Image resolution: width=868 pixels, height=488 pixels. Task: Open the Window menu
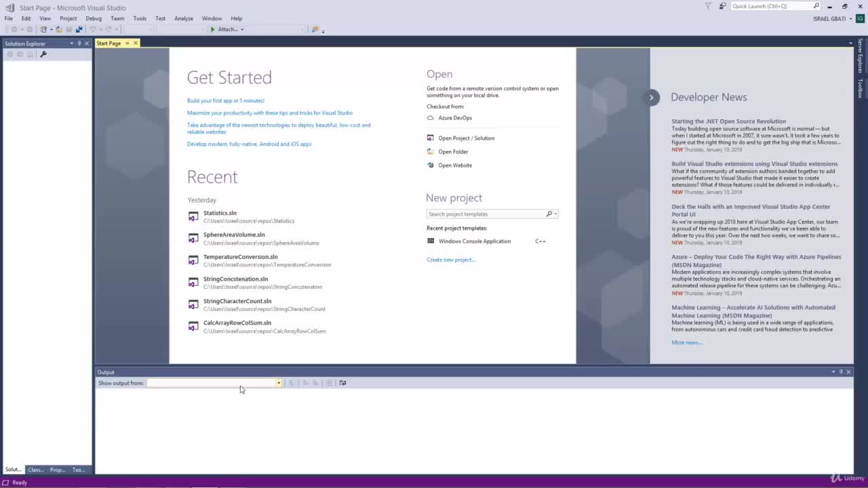coord(212,18)
